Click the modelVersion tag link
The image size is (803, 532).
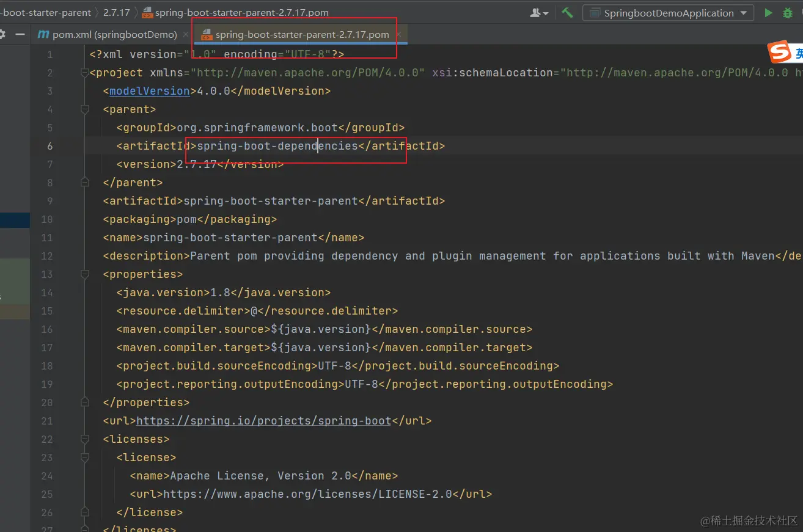click(149, 91)
